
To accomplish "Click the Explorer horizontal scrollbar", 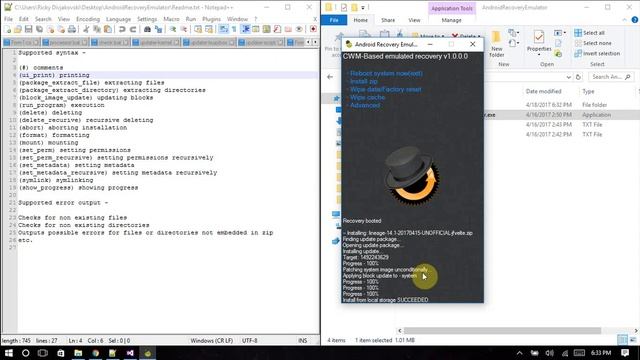I will coord(502,330).
